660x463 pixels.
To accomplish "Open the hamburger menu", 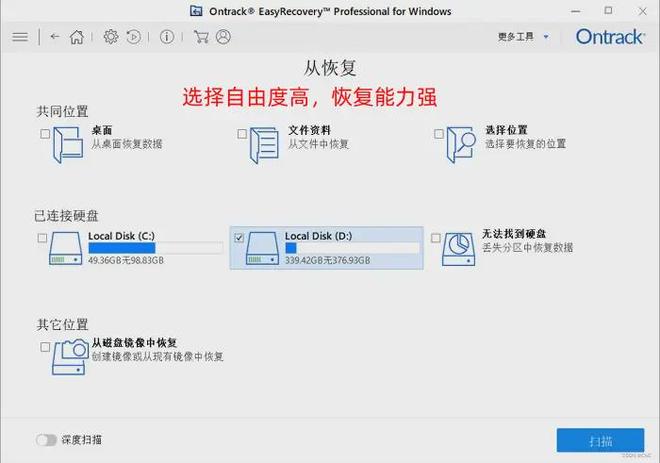I will pos(20,37).
